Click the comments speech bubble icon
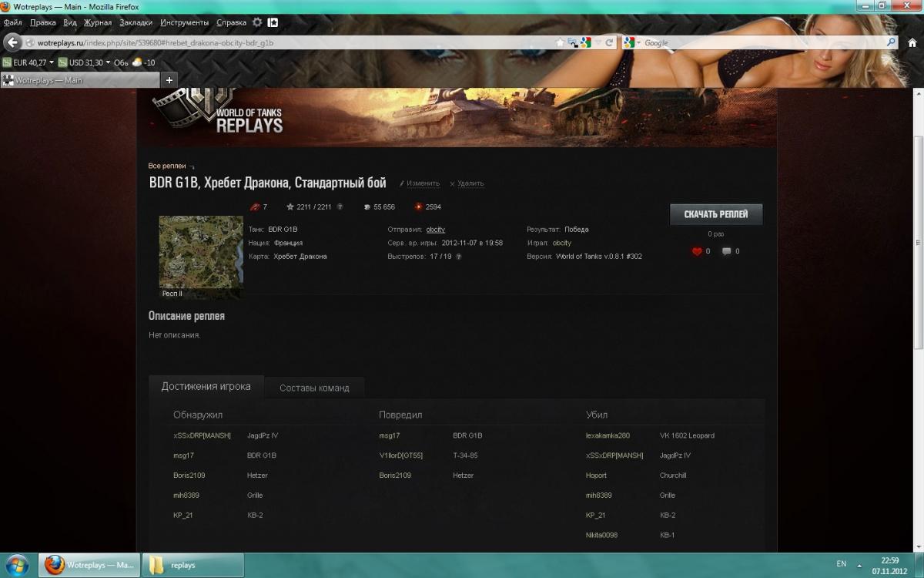This screenshot has height=578, width=924. coord(726,251)
